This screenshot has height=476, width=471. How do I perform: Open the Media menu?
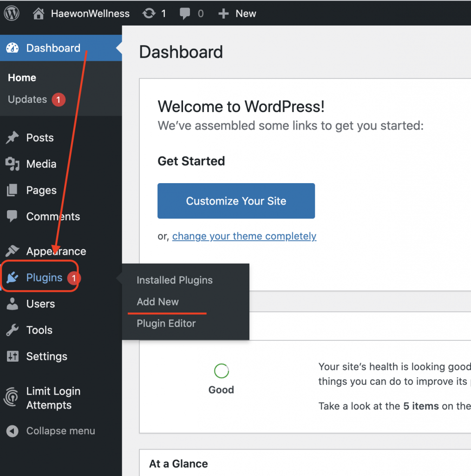(x=41, y=164)
